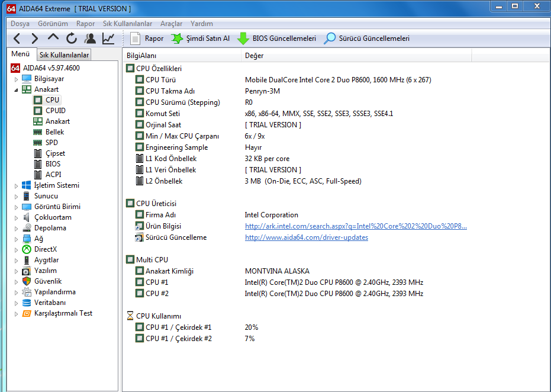Open the Araçlar menu
The height and width of the screenshot is (392, 551).
171,24
